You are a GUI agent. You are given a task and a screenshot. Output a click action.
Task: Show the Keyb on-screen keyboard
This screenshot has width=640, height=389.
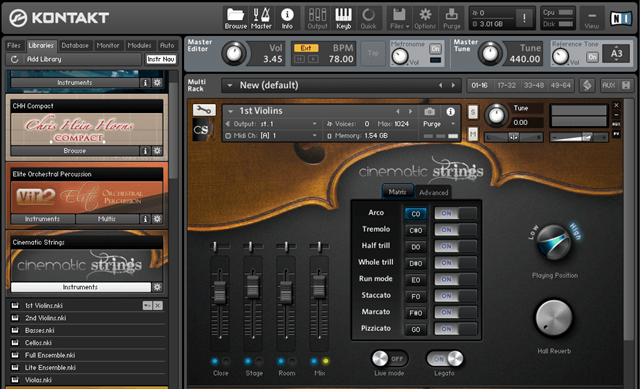[x=343, y=18]
